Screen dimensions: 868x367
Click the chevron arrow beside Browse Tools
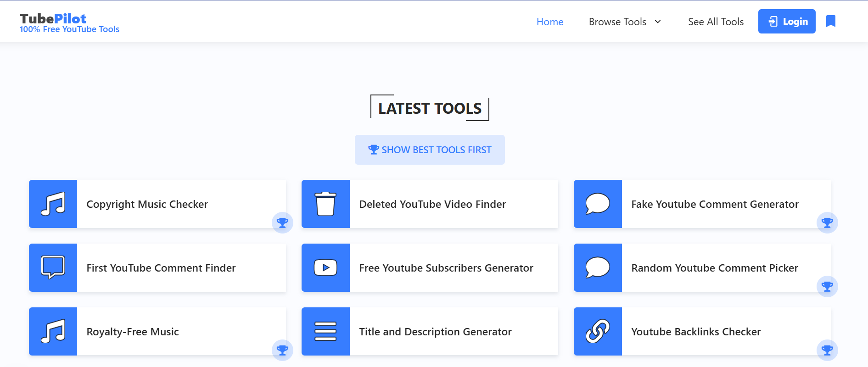pos(658,22)
